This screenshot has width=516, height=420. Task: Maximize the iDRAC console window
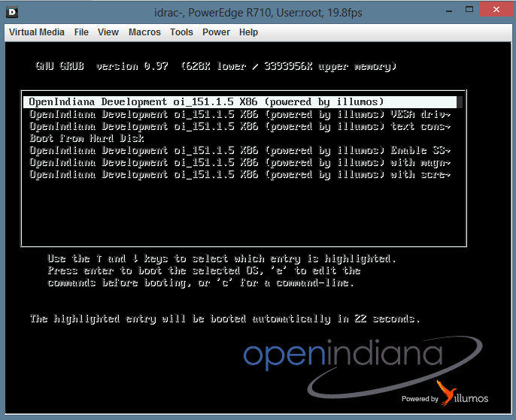tap(469, 10)
